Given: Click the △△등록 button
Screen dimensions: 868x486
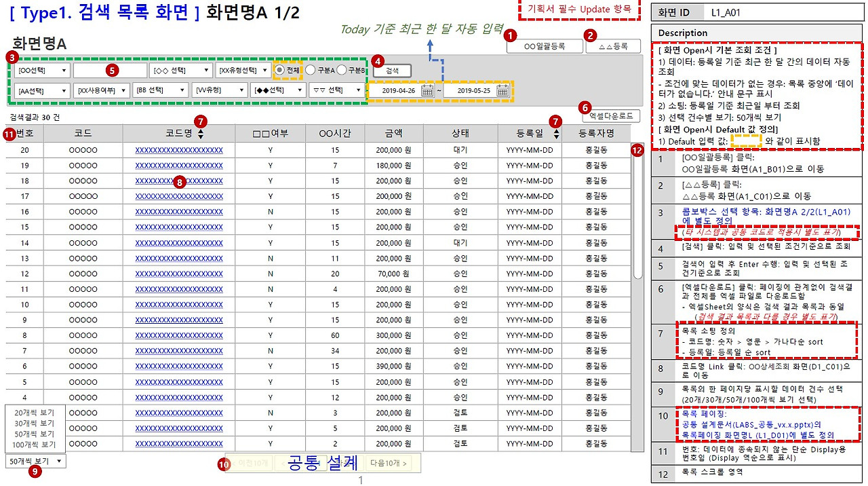Looking at the screenshot, I should point(612,47).
